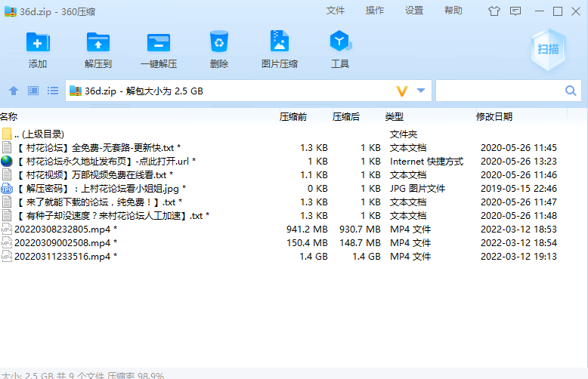The image size is (588, 379).
Task: Click the search magnifier icon
Action: [x=571, y=91]
